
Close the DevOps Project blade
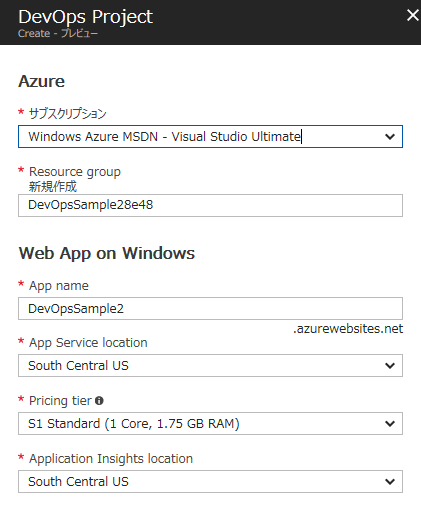pos(413,15)
